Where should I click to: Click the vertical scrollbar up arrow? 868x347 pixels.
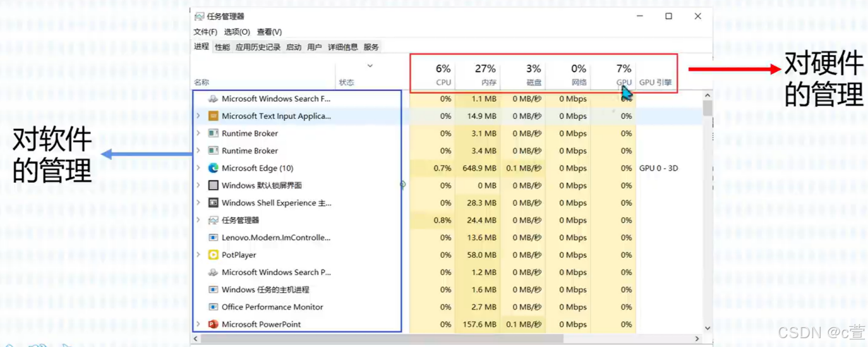pyautogui.click(x=708, y=95)
